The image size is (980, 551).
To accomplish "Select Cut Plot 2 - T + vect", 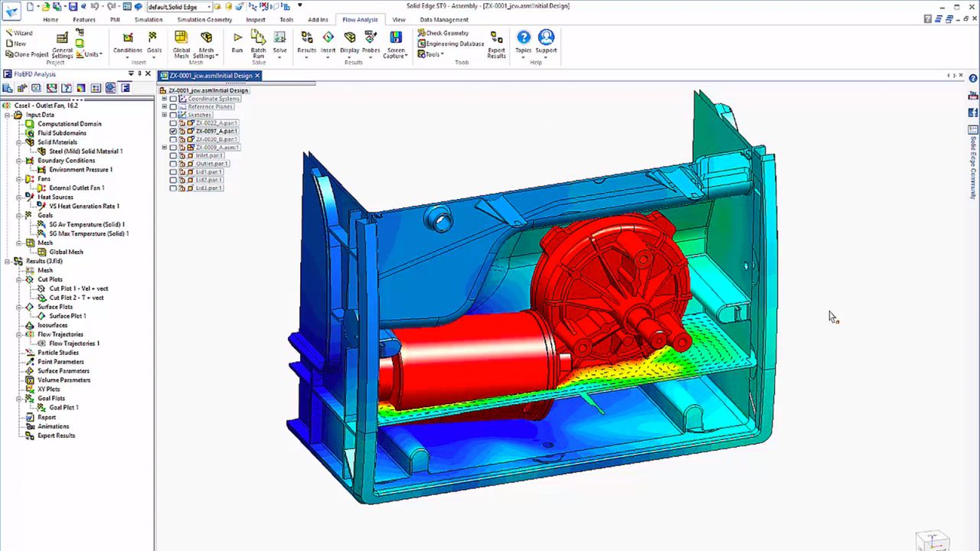I will click(x=77, y=298).
